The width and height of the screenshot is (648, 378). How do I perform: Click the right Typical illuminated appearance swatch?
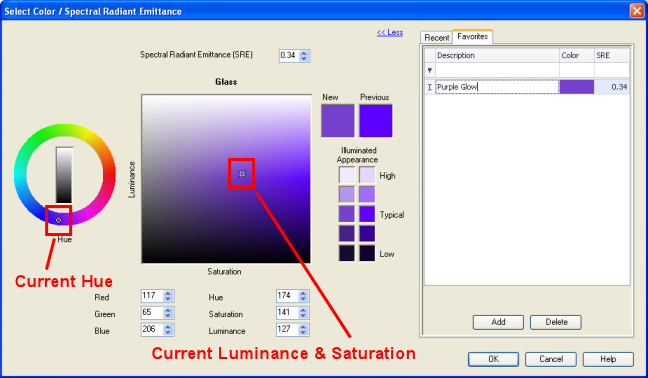367,214
